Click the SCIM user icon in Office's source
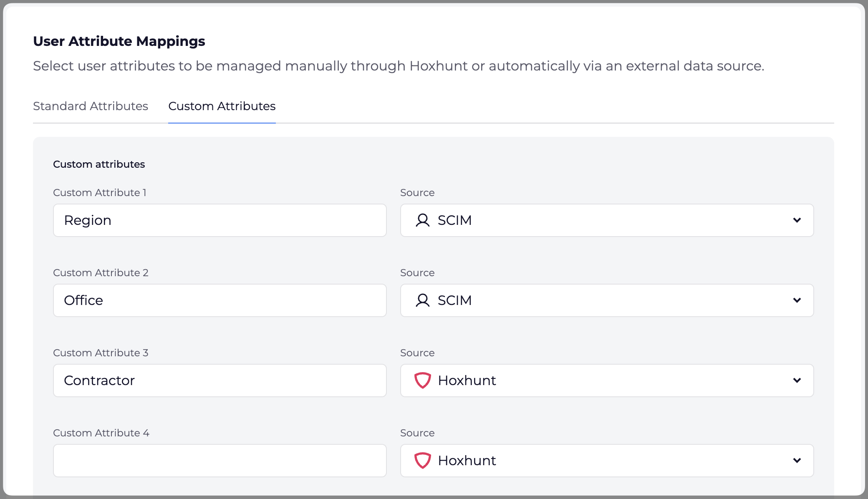Viewport: 868px width, 499px height. click(423, 300)
